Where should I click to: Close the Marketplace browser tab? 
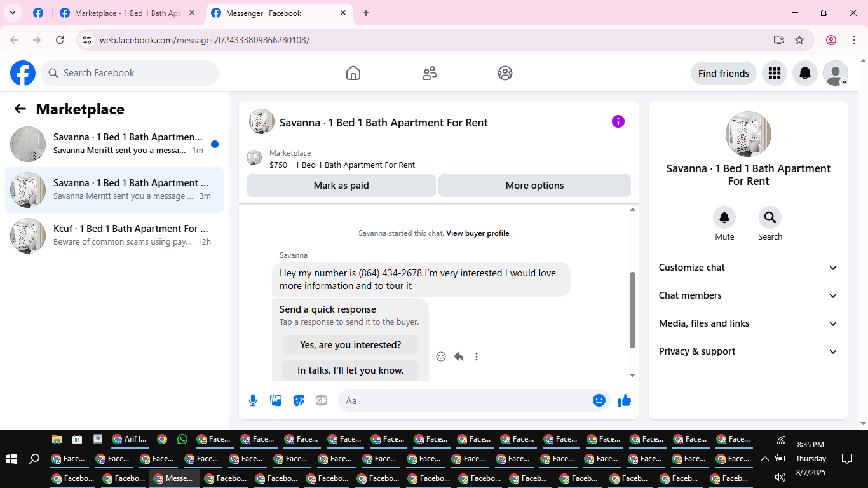click(x=192, y=13)
